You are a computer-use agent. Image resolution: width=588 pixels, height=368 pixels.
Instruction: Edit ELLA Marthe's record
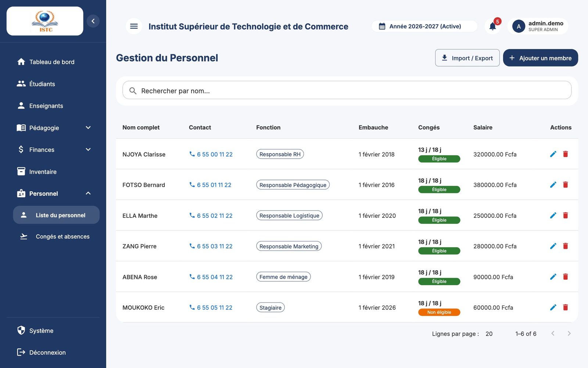click(553, 215)
